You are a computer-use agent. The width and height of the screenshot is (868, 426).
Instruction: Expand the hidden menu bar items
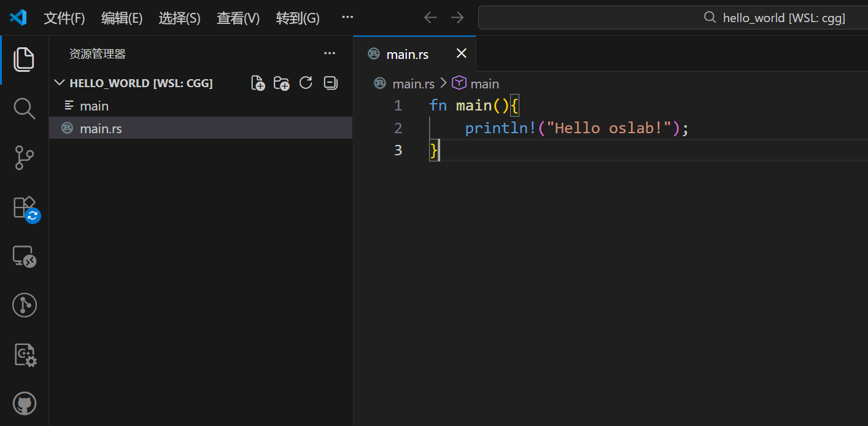coord(347,18)
